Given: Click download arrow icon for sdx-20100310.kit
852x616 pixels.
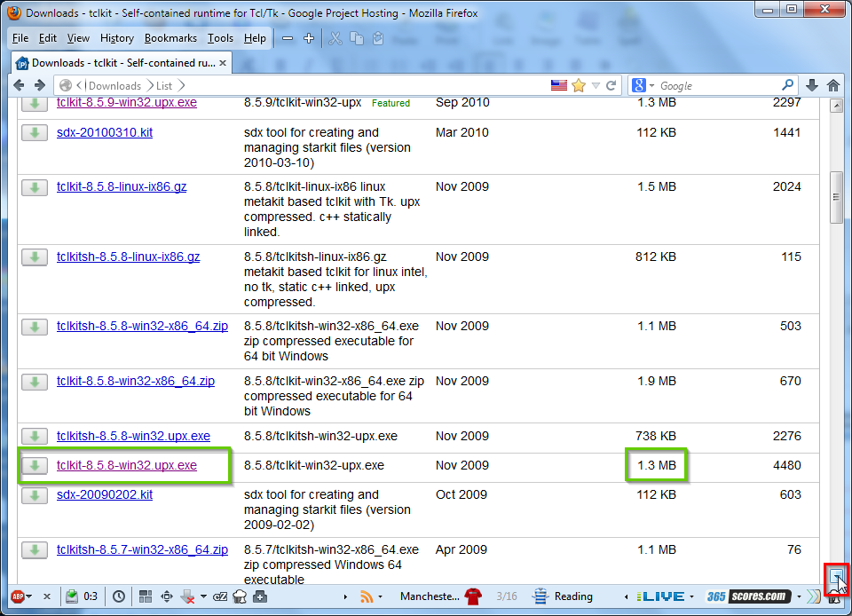Looking at the screenshot, I should (x=34, y=133).
